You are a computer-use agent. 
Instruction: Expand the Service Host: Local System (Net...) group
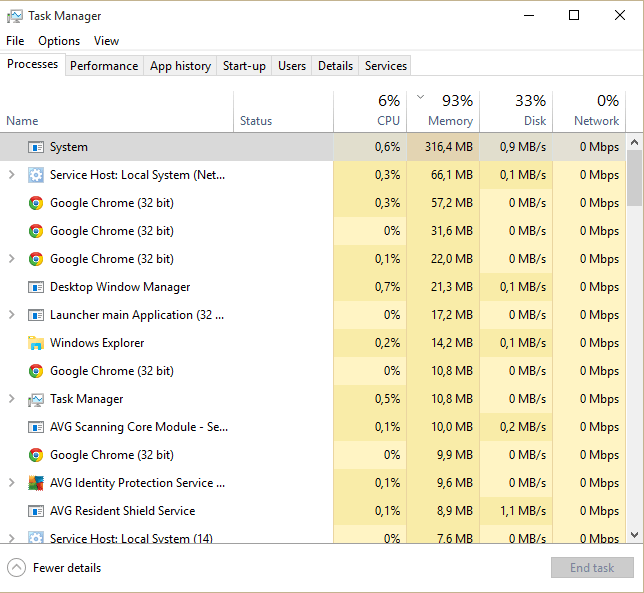tap(11, 175)
